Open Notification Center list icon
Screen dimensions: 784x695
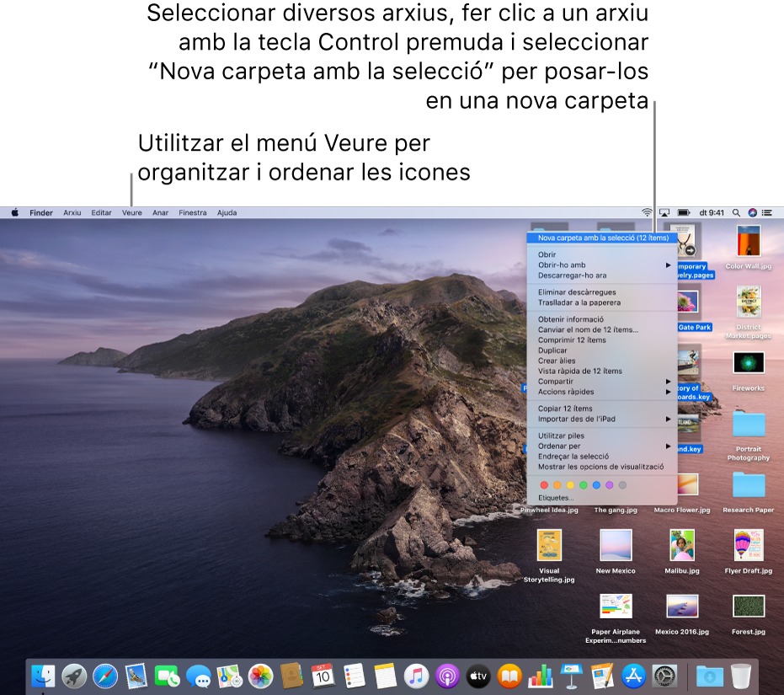(767, 212)
